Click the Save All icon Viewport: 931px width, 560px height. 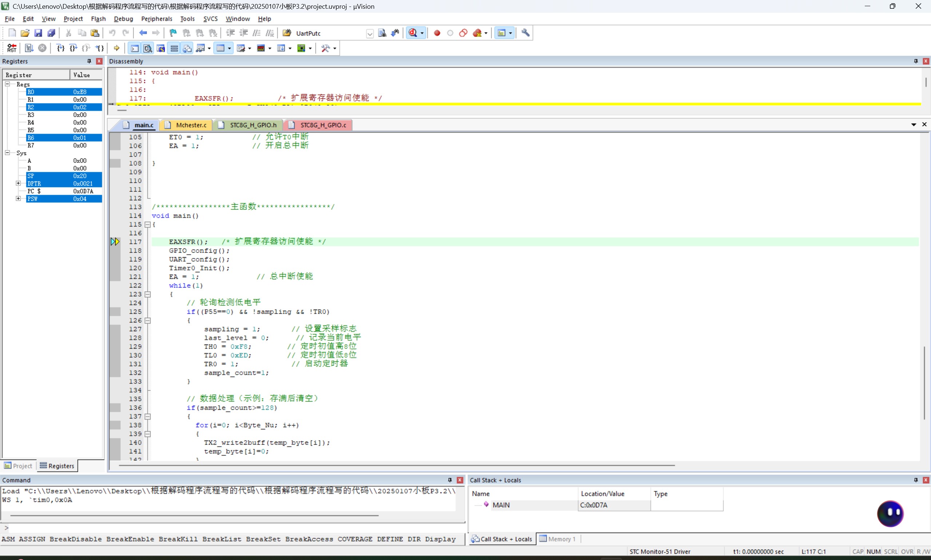click(51, 33)
